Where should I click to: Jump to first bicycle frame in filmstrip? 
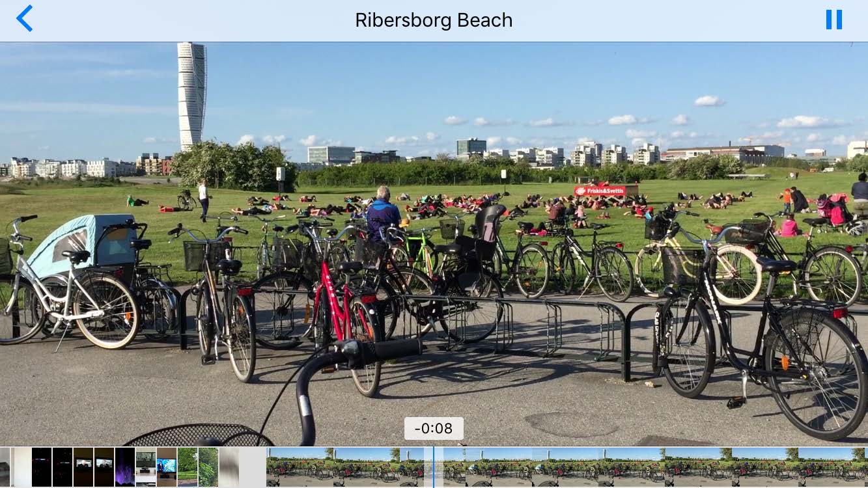click(283, 467)
